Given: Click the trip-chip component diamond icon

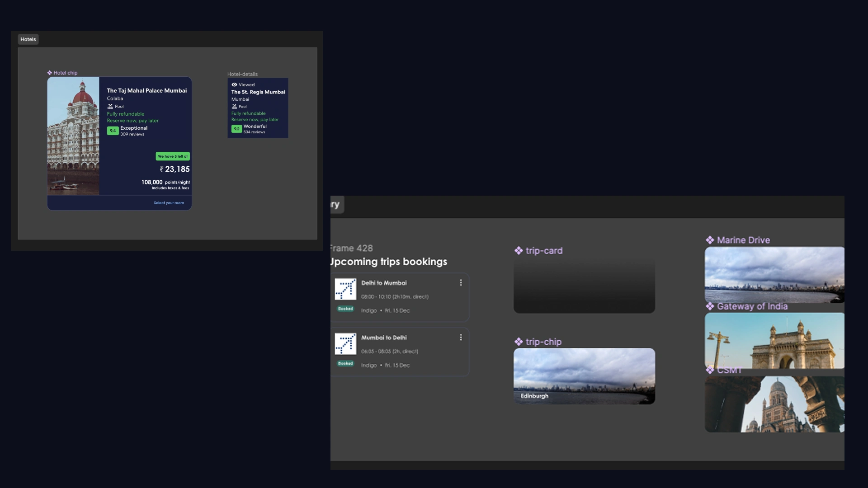Looking at the screenshot, I should tap(519, 342).
